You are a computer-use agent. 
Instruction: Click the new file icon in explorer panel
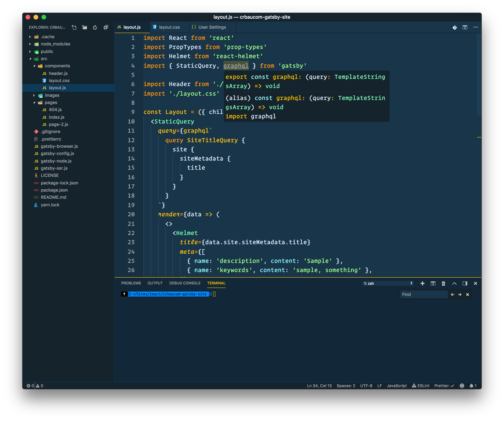coord(74,28)
